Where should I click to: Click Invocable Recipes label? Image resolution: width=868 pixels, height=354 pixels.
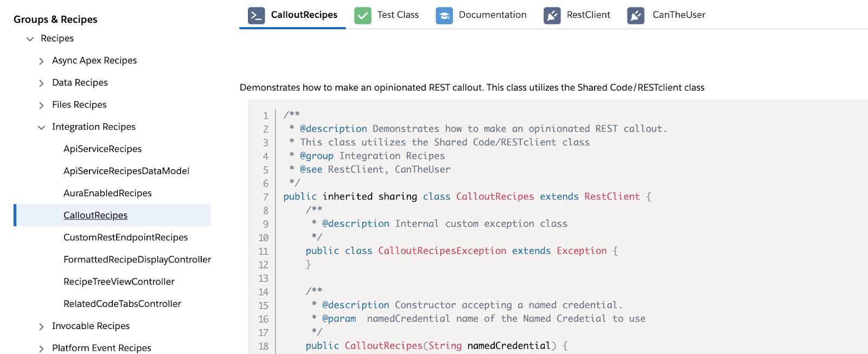point(91,326)
